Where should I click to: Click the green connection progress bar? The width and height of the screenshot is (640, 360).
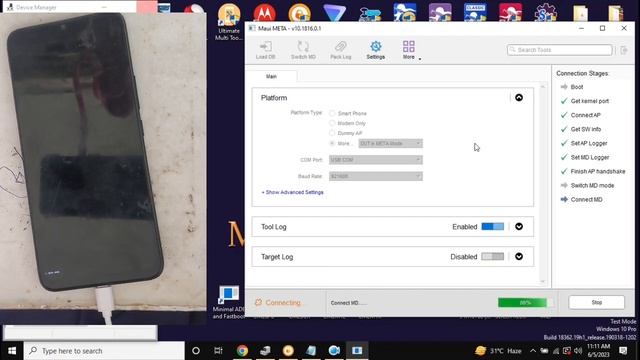coord(526,302)
